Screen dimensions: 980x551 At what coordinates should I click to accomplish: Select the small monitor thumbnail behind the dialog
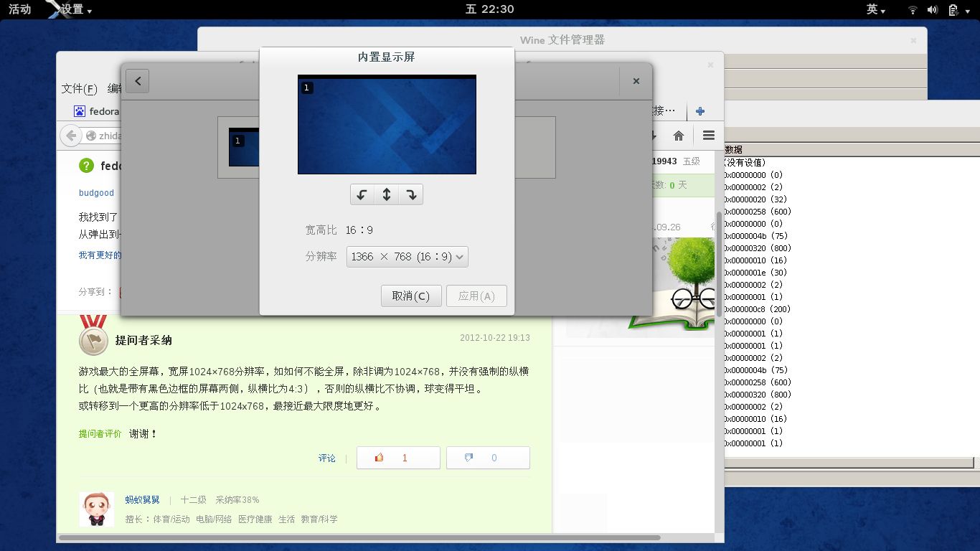coord(243,147)
